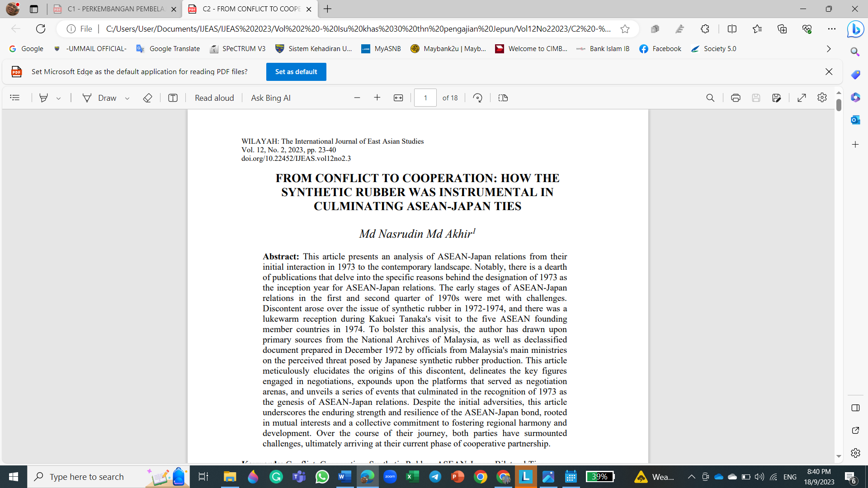Click the page number input field
The image size is (868, 488).
(x=425, y=98)
